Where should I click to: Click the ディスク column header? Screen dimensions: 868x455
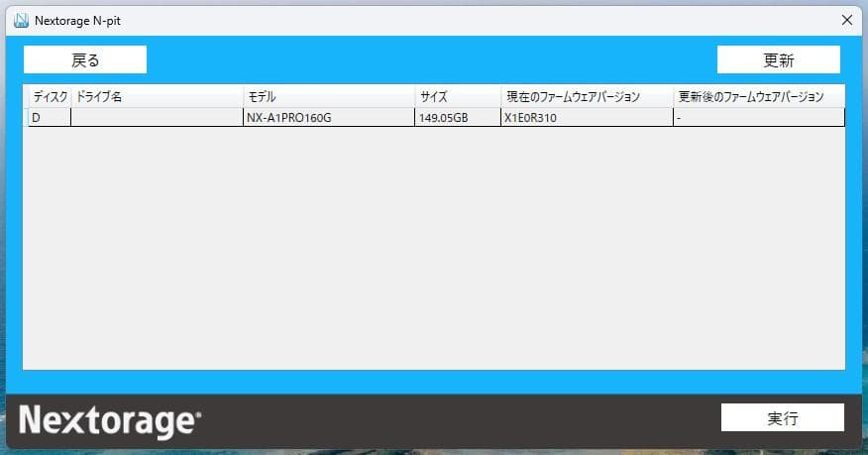[x=50, y=97]
